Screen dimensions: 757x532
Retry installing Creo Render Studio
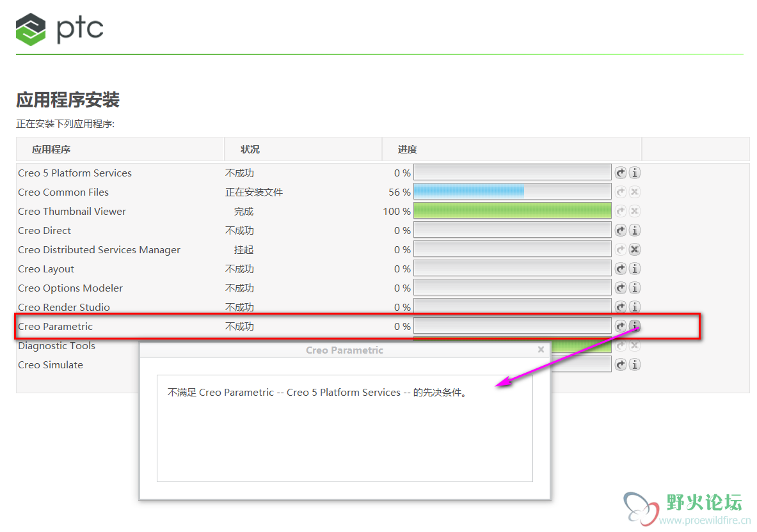pyautogui.click(x=620, y=307)
